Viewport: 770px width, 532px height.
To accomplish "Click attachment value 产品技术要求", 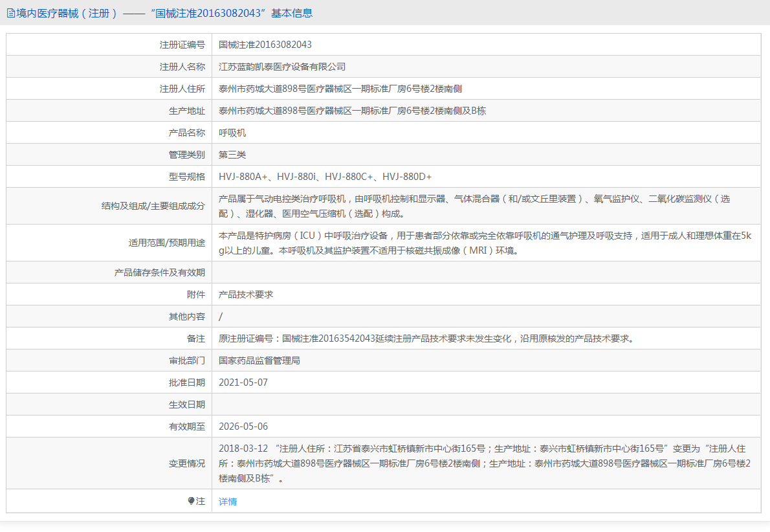I will [246, 294].
